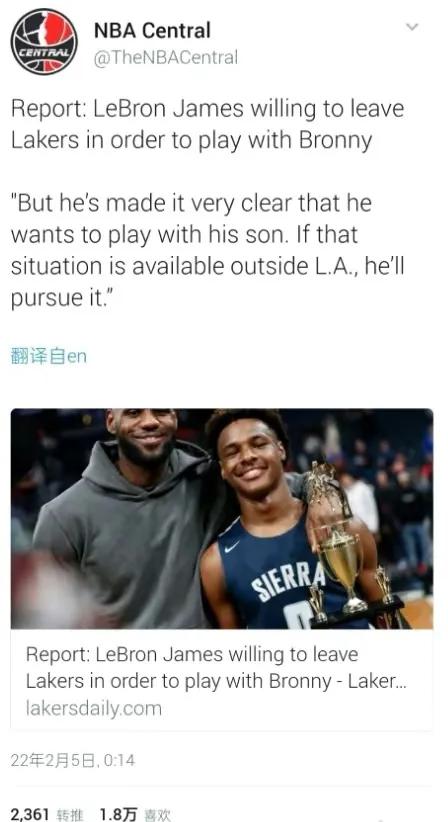The image size is (448, 822).
Task: Select the 22年2月5日 timestamp
Action: 72,760
